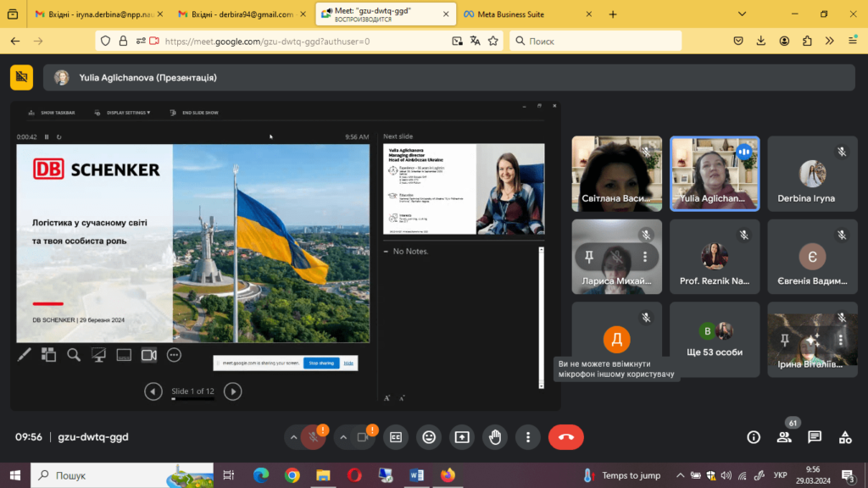Restart the presentation timer
The height and width of the screenshot is (488, 868).
[x=59, y=136]
